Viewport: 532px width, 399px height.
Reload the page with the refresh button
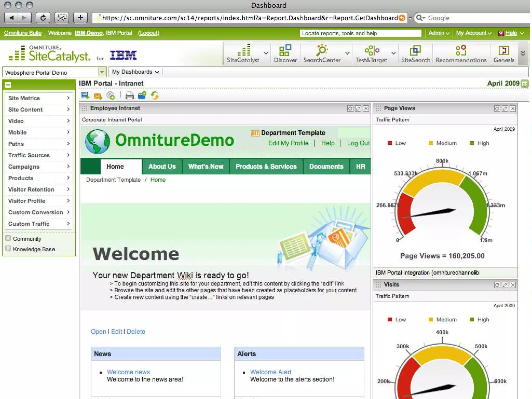coord(43,18)
